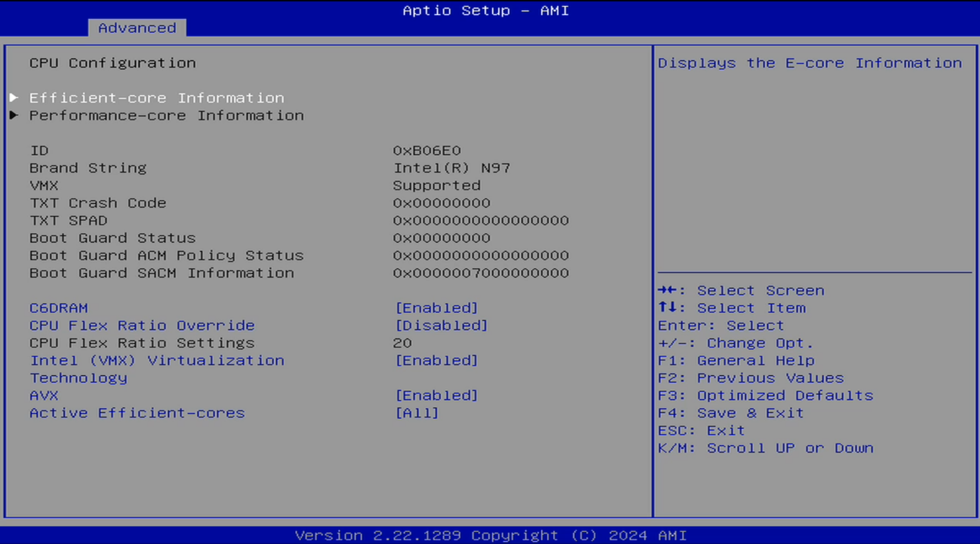The image size is (980, 544).
Task: Open Active Efficient-cores All dropdown
Action: [416, 413]
